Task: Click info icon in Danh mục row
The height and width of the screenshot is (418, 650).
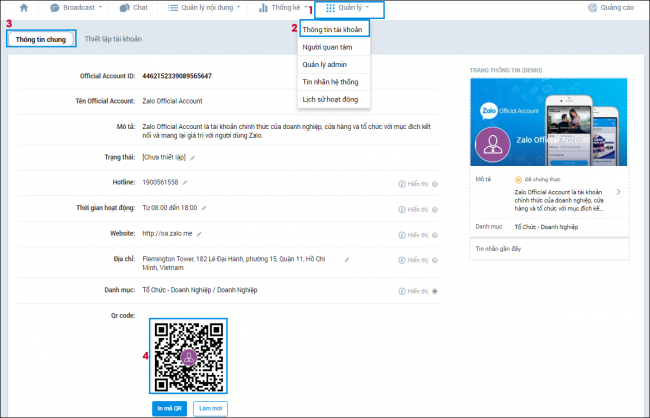Action: [402, 291]
